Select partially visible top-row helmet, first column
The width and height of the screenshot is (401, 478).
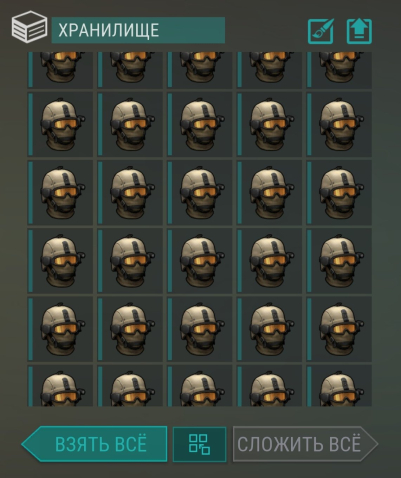(60, 70)
